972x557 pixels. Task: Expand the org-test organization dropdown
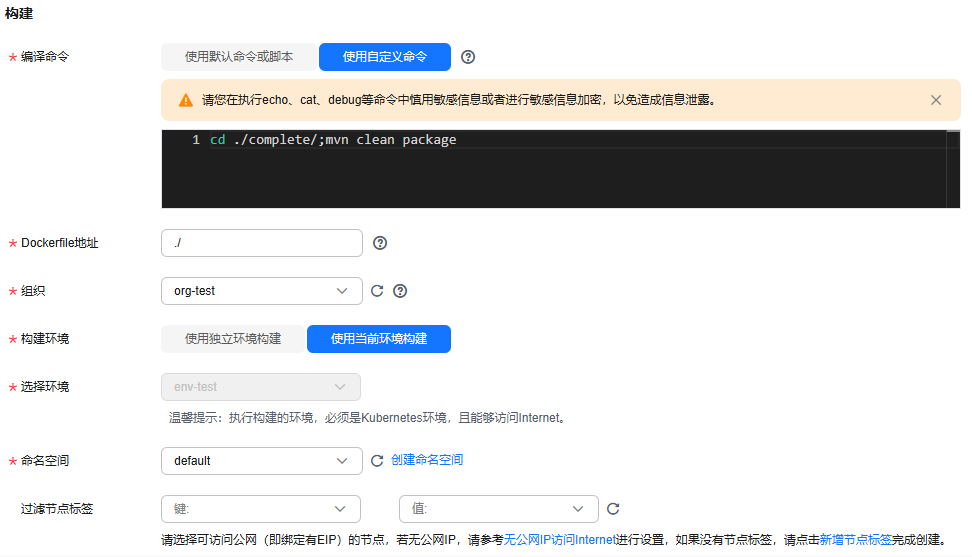262,291
